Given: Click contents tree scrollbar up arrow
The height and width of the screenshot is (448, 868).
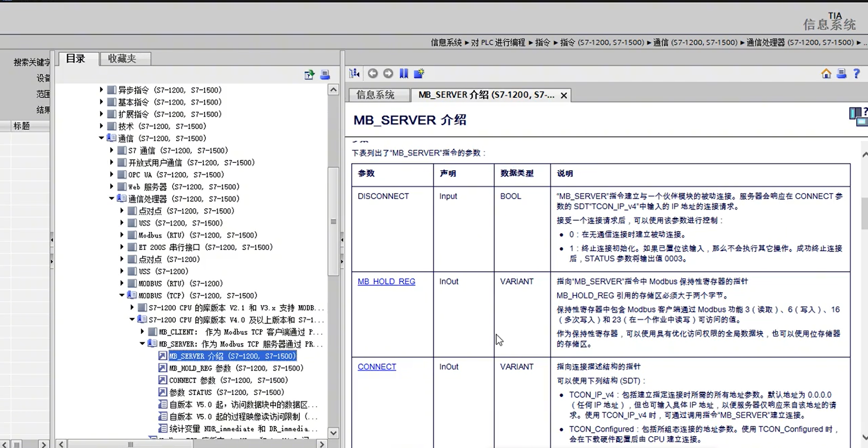Looking at the screenshot, I should click(x=333, y=90).
